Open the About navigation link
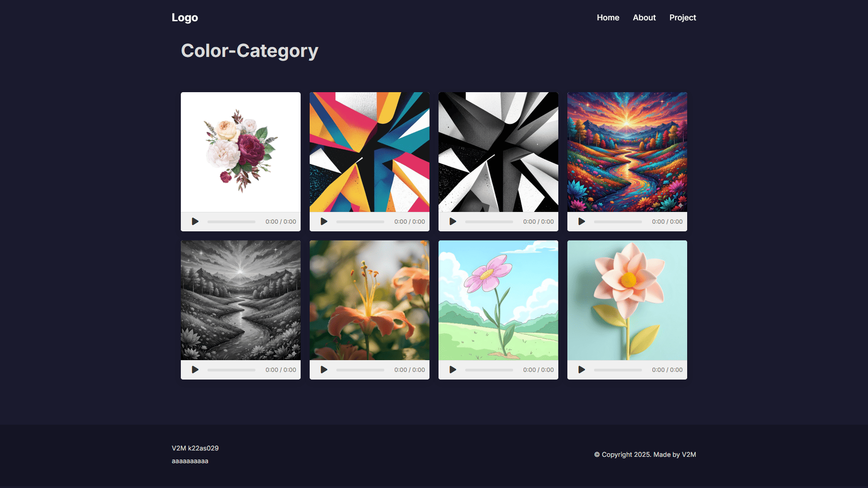 [x=644, y=18]
